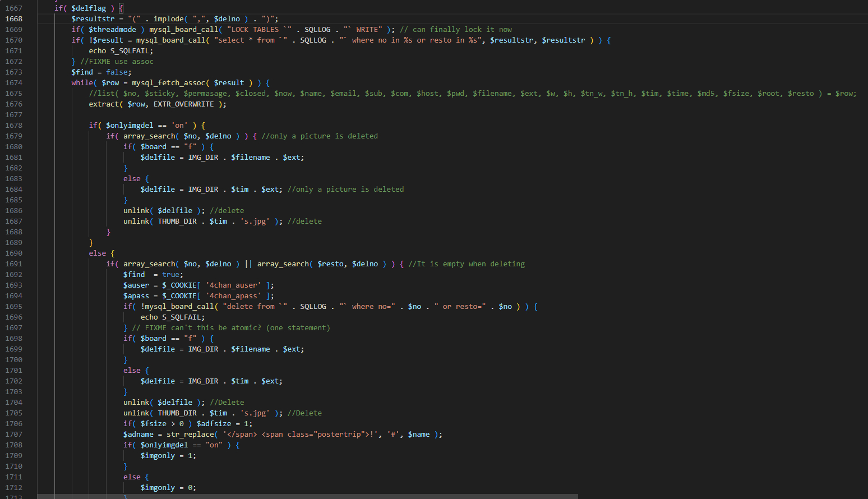
Task: Click 'unlink( $delfile )' on line 1686
Action: [x=162, y=211]
